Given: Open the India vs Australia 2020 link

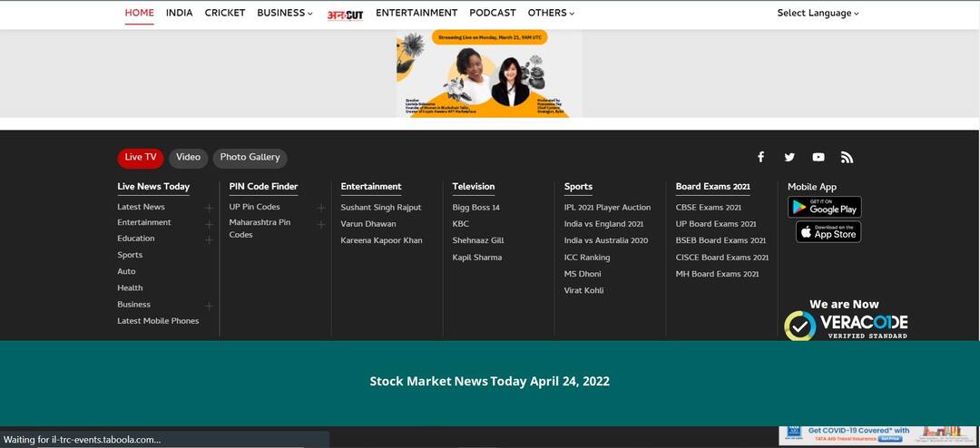Looking at the screenshot, I should pyautogui.click(x=606, y=240).
